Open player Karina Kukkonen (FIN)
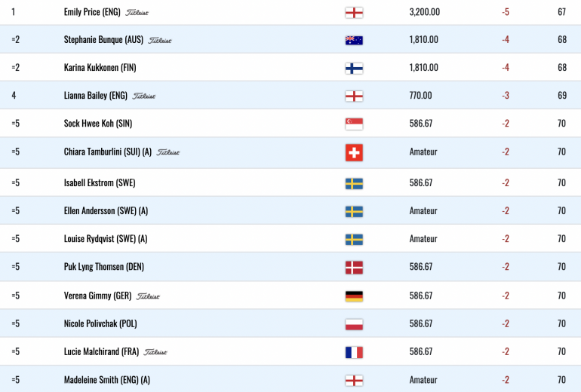The image size is (581, 392). click(100, 68)
